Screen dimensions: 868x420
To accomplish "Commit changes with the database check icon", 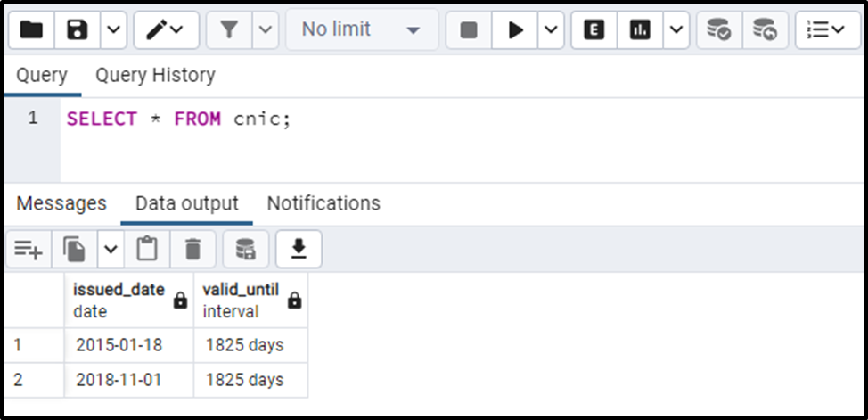I will pyautogui.click(x=719, y=30).
